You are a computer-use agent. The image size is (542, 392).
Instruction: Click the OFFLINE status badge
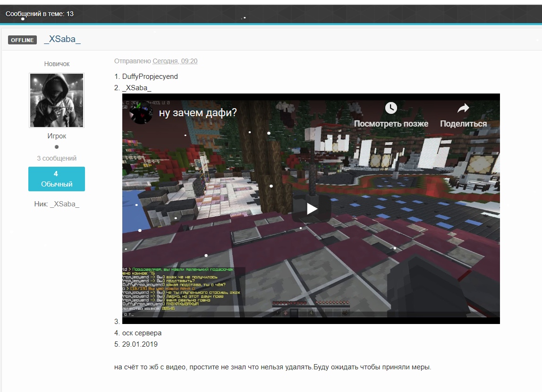pos(23,40)
